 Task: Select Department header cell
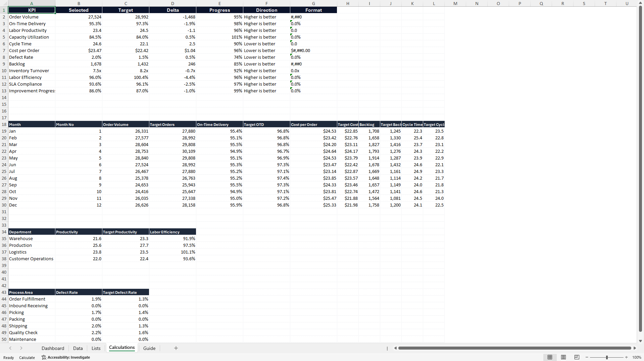click(x=32, y=232)
